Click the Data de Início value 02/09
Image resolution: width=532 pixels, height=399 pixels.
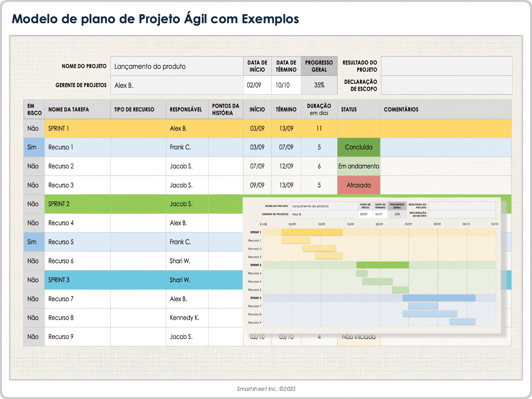257,85
